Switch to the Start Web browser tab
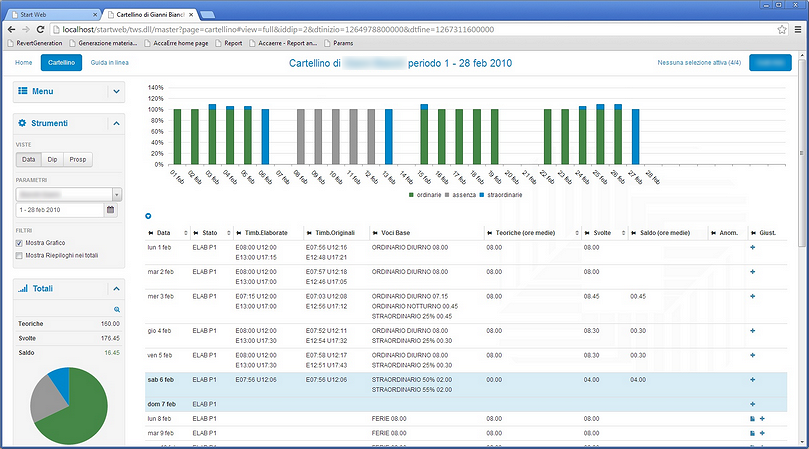Viewport: 809px width, 449px height. pyautogui.click(x=54, y=14)
